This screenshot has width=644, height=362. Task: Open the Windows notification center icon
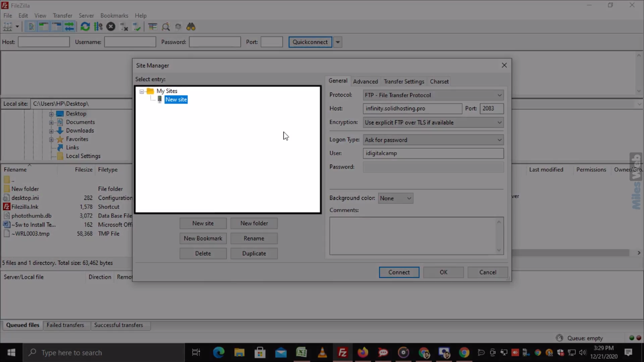click(x=628, y=353)
